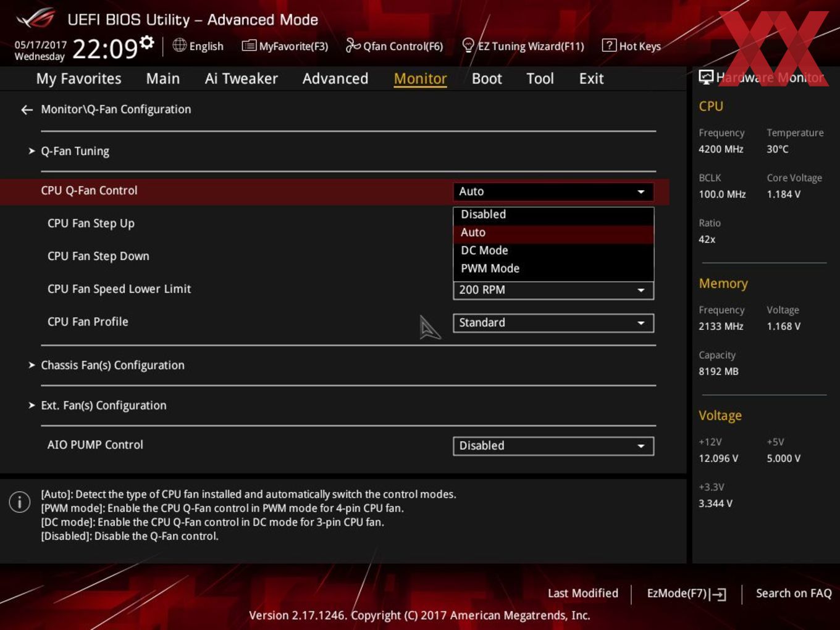Open AIO PUMP Control dropdown
This screenshot has width=840, height=630.
(553, 445)
